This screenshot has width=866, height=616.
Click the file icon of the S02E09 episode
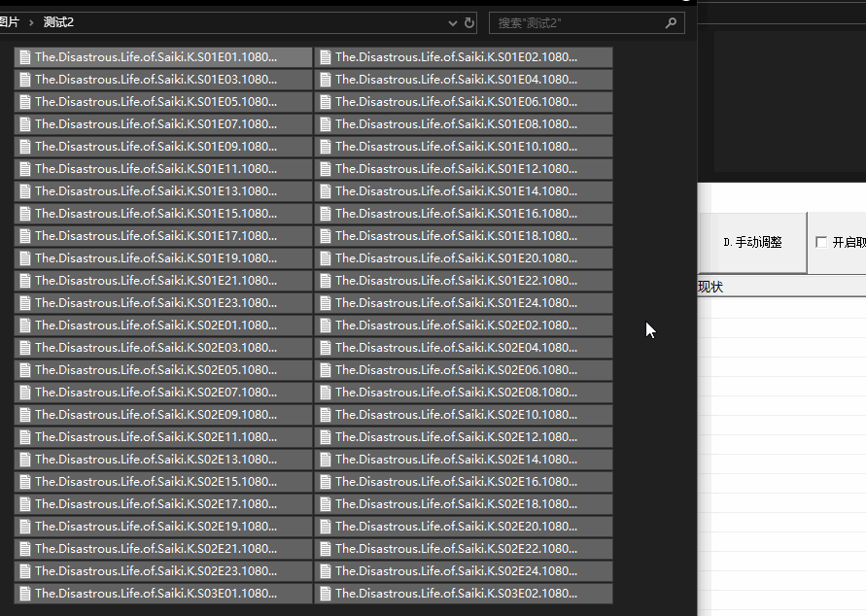click(25, 415)
